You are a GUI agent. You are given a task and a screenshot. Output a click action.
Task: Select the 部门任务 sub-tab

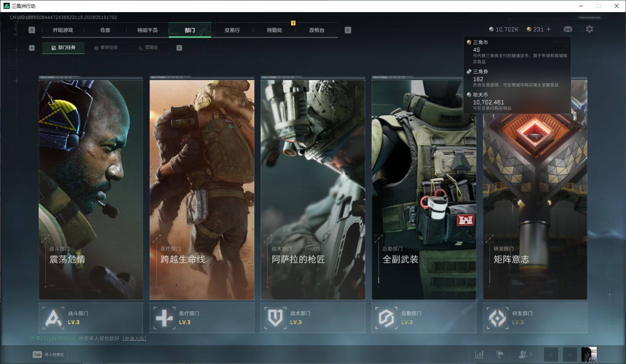(x=63, y=48)
